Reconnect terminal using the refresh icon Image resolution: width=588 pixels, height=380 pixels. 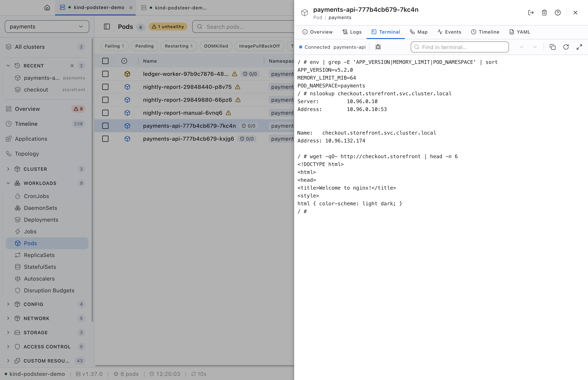[x=566, y=47]
